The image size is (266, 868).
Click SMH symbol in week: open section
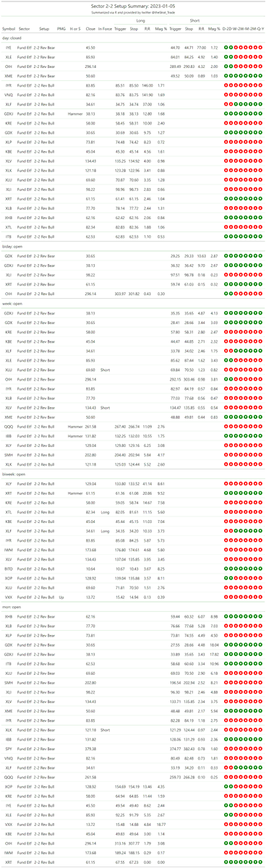click(8, 455)
